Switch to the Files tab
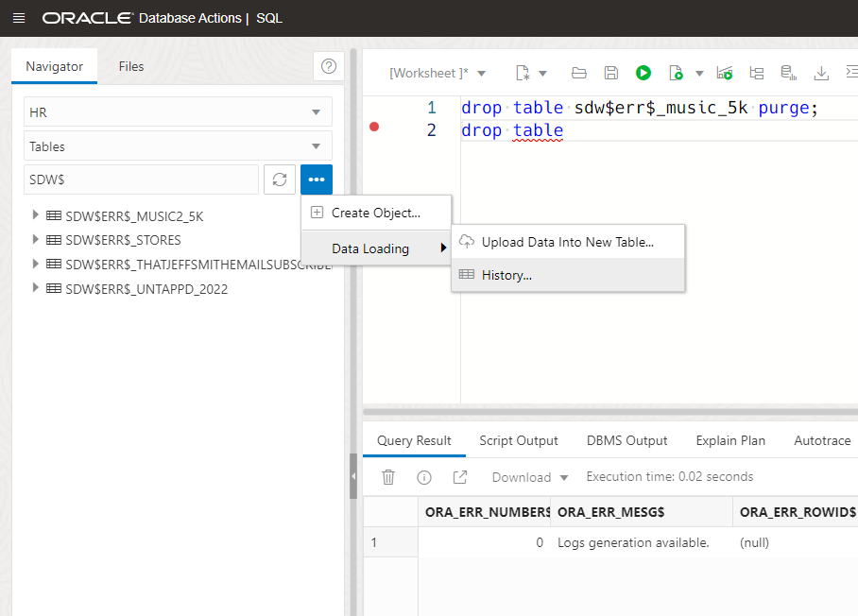 131,66
